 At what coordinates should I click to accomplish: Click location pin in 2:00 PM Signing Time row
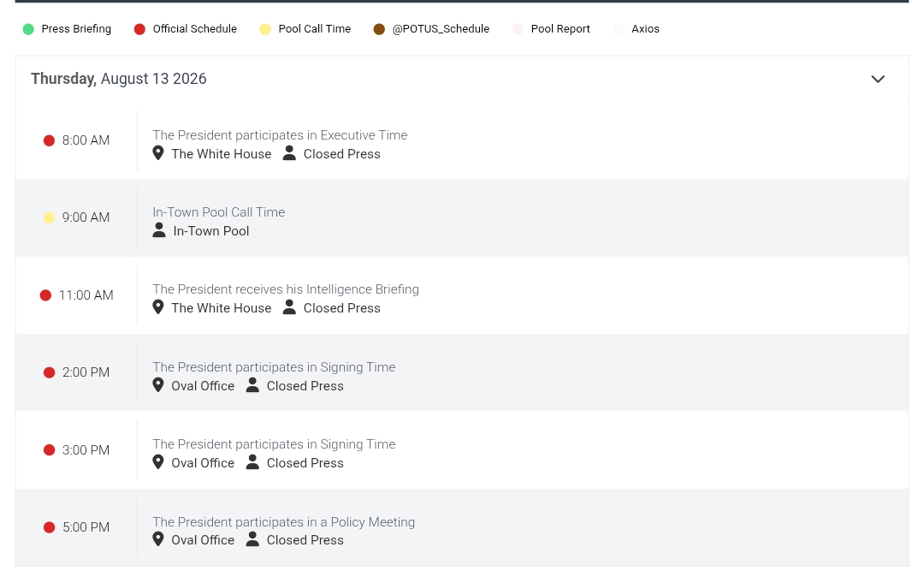[x=158, y=385]
